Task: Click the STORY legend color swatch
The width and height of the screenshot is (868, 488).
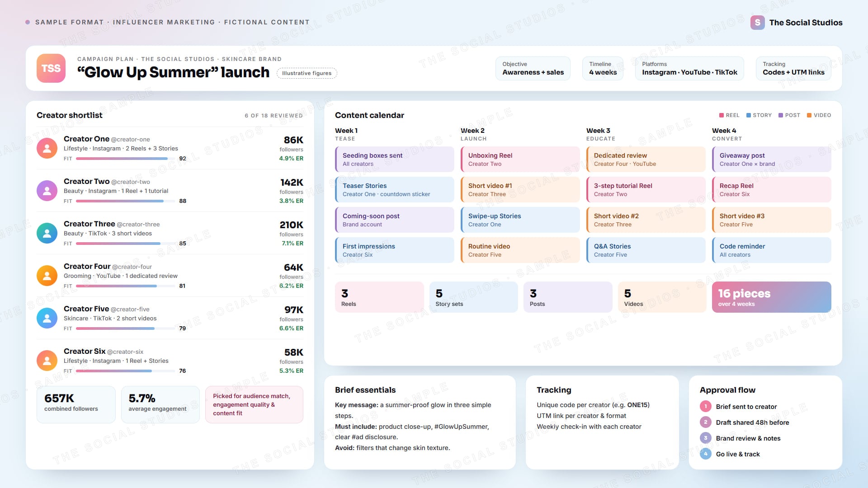Action: [x=749, y=115]
